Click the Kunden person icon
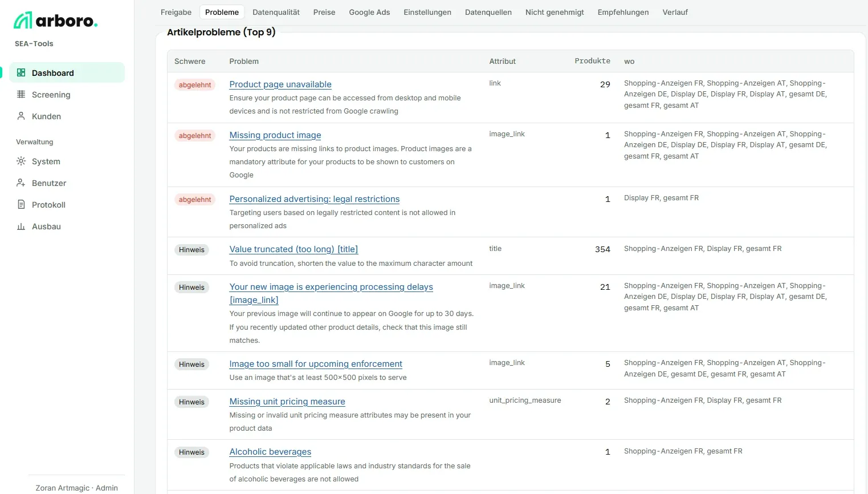Screen dimensions: 868x494 tap(21, 116)
